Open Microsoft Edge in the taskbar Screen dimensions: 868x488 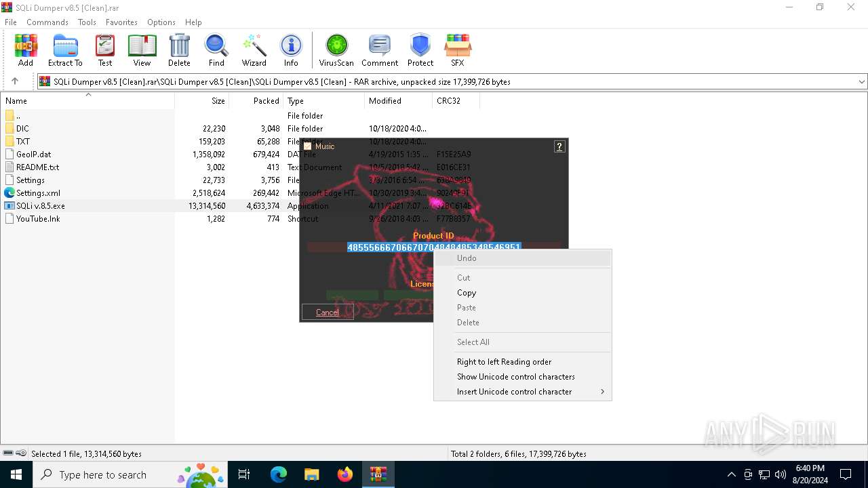coord(279,474)
